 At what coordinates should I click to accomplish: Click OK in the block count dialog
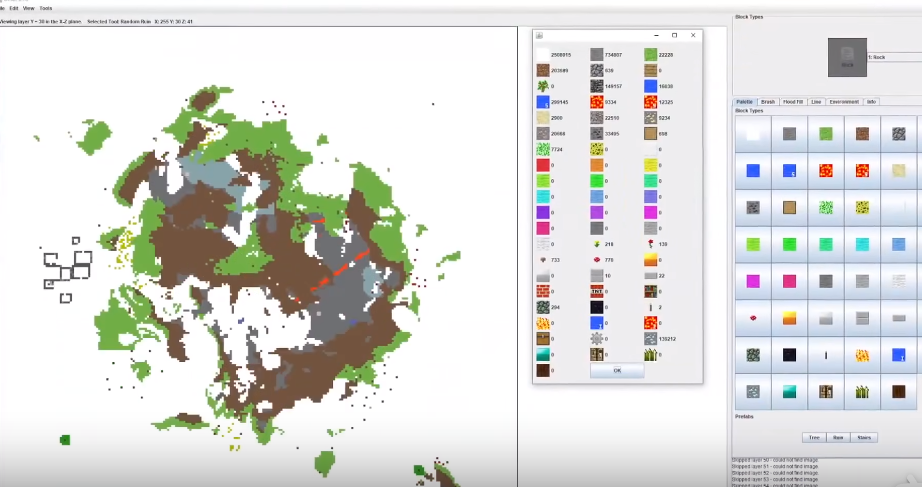point(616,370)
